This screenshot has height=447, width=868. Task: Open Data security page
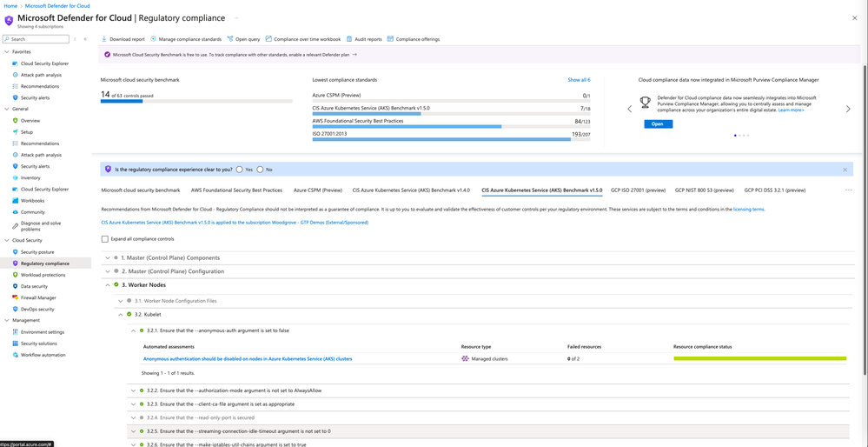point(34,286)
